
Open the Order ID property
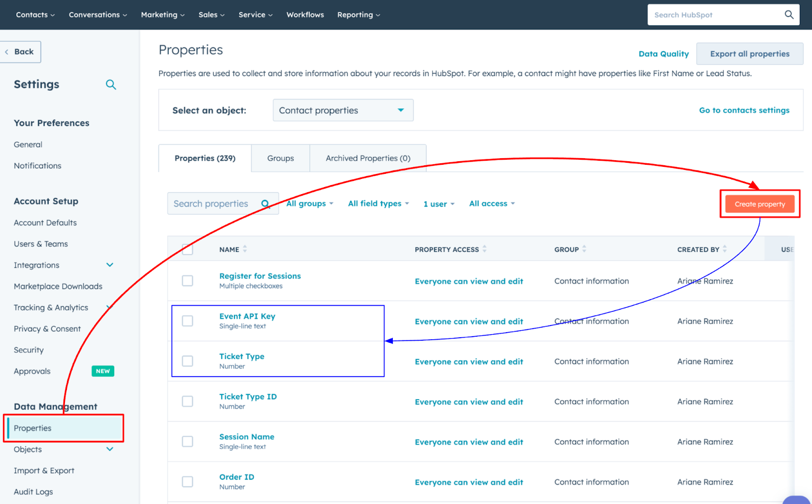click(x=236, y=477)
